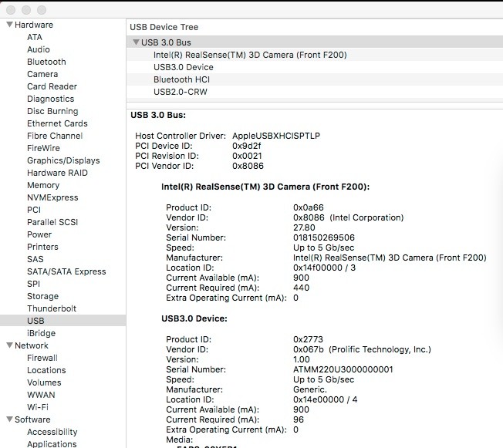Open Card Reader category
Viewport: 503px width, 448px height.
click(x=52, y=86)
